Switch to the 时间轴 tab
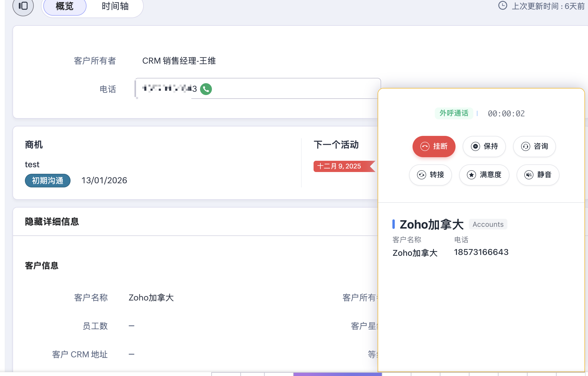Screen dimensions: 588x376 (115, 6)
